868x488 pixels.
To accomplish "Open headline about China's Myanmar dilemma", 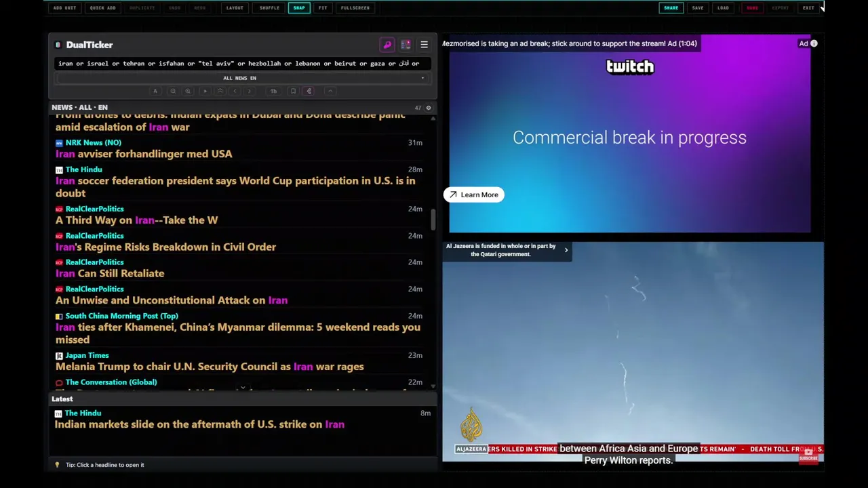I will 238,333.
